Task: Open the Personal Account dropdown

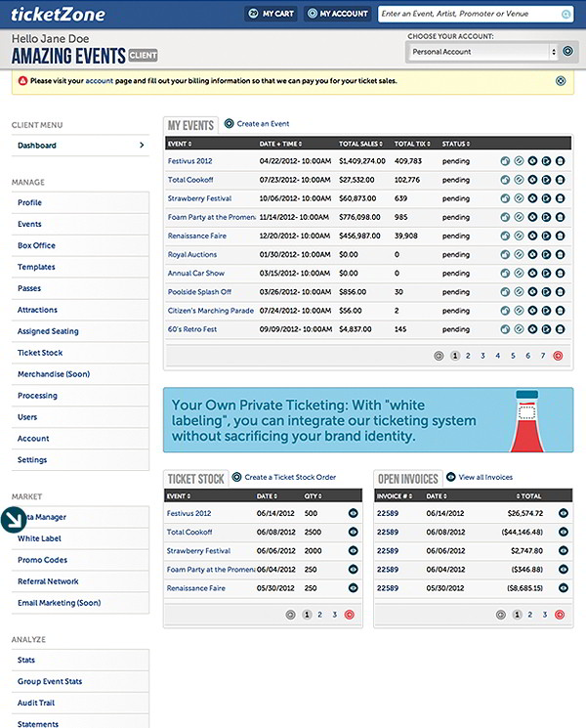Action: click(483, 52)
